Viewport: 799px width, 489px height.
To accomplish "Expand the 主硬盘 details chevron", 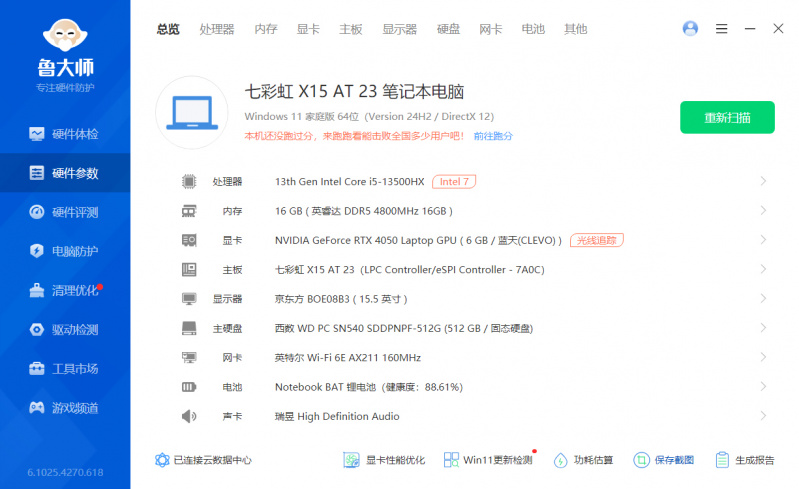I will pos(763,328).
